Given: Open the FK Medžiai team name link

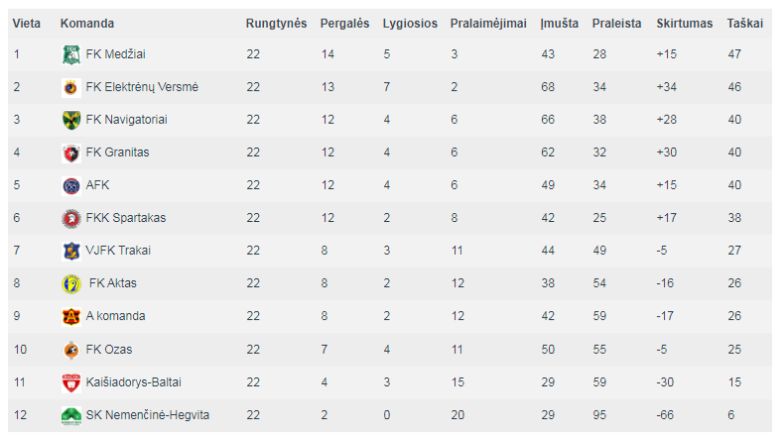Looking at the screenshot, I should tap(115, 54).
